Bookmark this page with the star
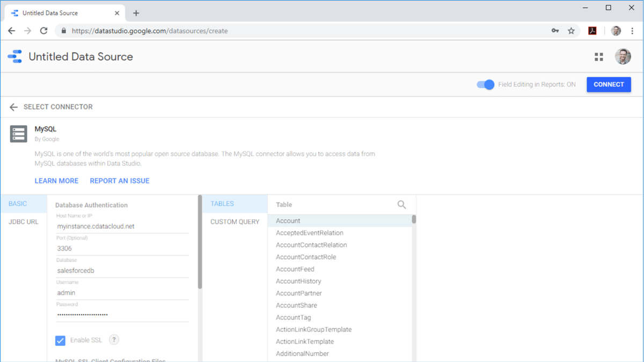Screen dimensions: 644x362 coord(571,31)
